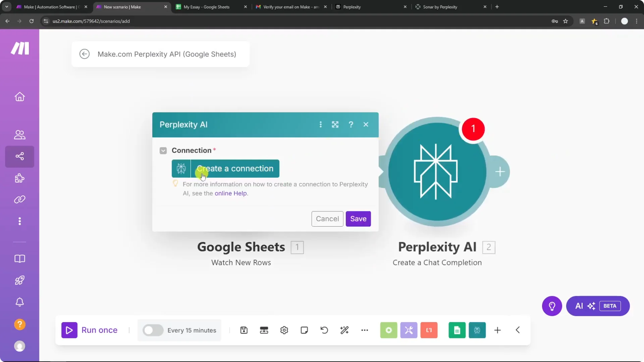Click the Perplexity module icon in the bottom toolbar

[x=477, y=330]
